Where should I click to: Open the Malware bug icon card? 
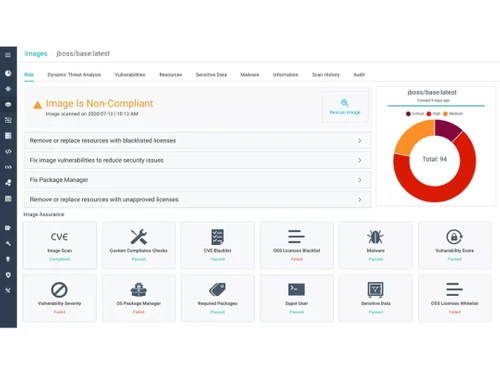[376, 245]
